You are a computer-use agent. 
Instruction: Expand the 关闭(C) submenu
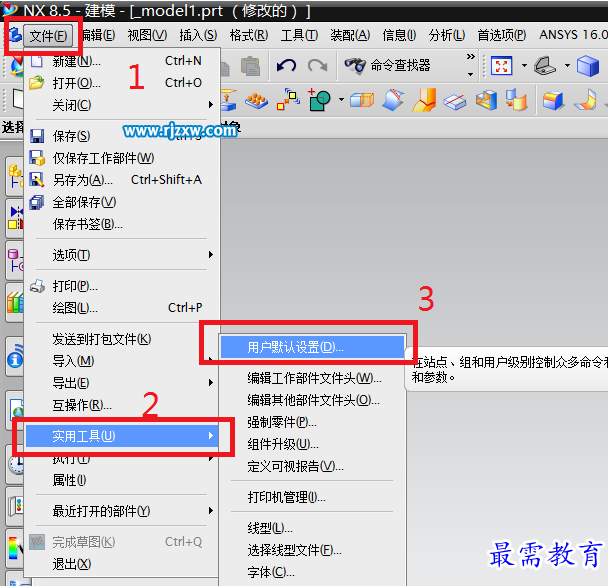pos(122,105)
